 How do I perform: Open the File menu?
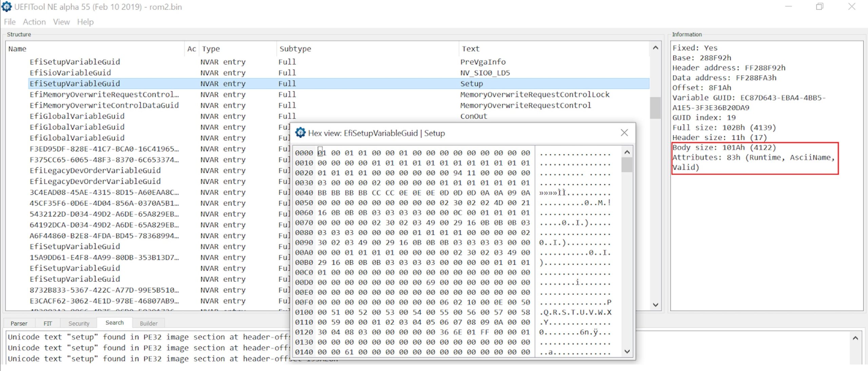point(9,22)
